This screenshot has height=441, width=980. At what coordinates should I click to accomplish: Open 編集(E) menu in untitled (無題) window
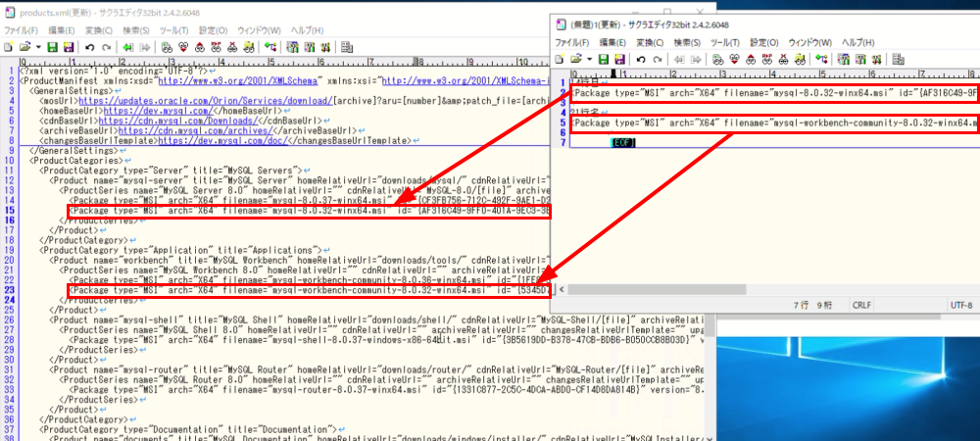pyautogui.click(x=612, y=42)
